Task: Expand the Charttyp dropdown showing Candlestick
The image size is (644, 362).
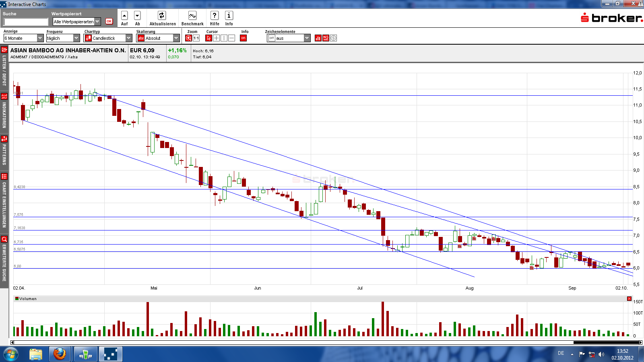Action: click(128, 37)
